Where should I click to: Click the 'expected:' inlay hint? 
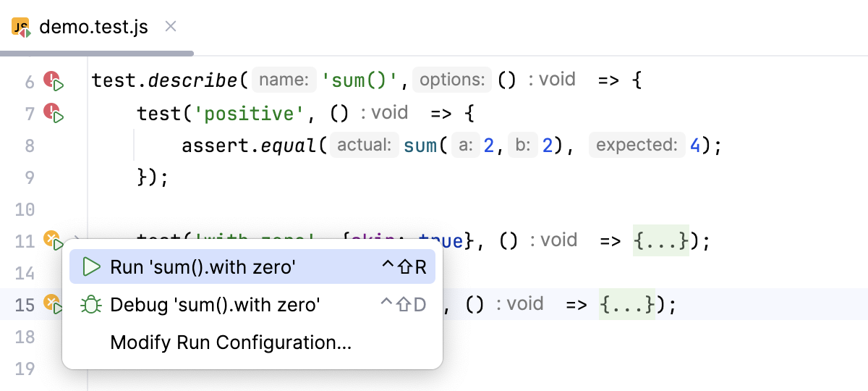[637, 146]
